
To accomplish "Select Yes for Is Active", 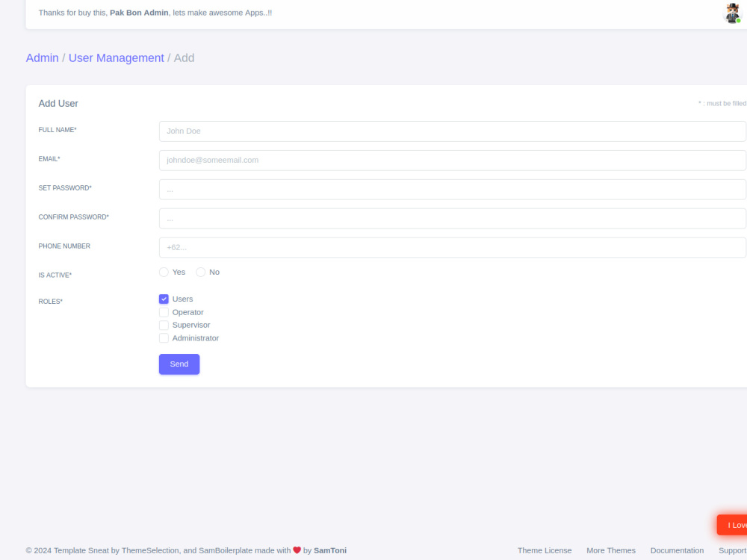I will (x=164, y=273).
